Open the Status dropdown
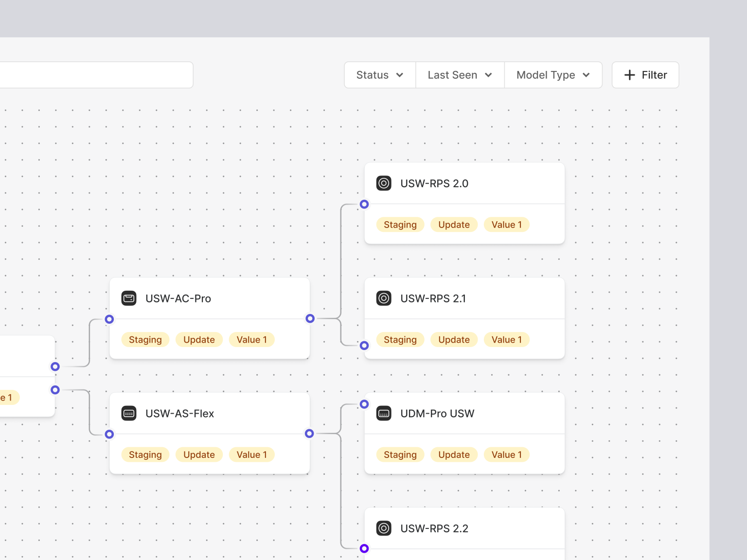The height and width of the screenshot is (560, 747). click(379, 75)
